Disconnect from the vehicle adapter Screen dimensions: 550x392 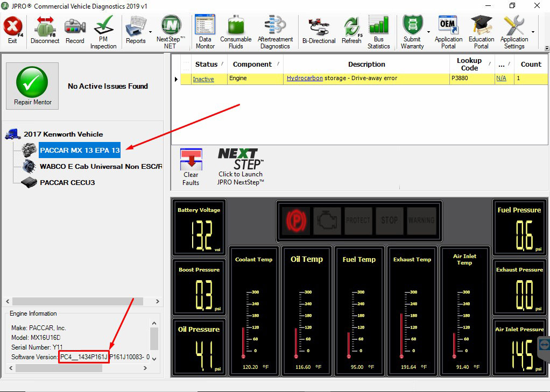click(45, 31)
